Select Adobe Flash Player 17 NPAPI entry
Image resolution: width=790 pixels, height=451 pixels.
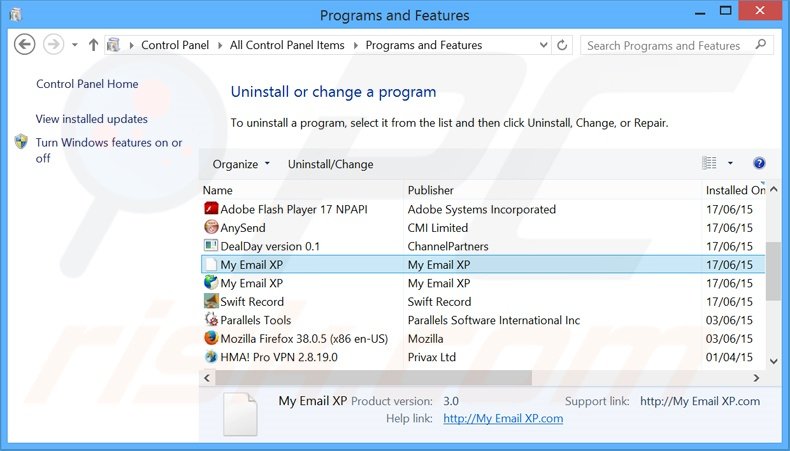click(294, 209)
